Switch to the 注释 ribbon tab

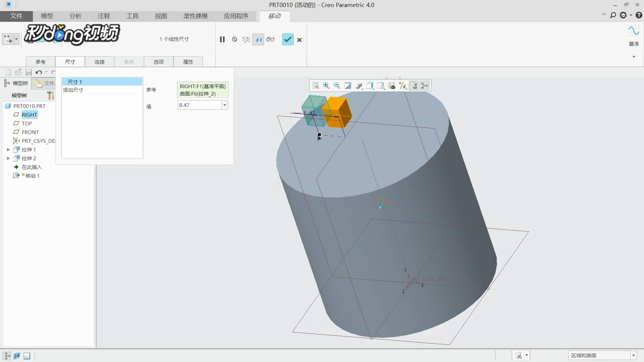click(x=104, y=16)
